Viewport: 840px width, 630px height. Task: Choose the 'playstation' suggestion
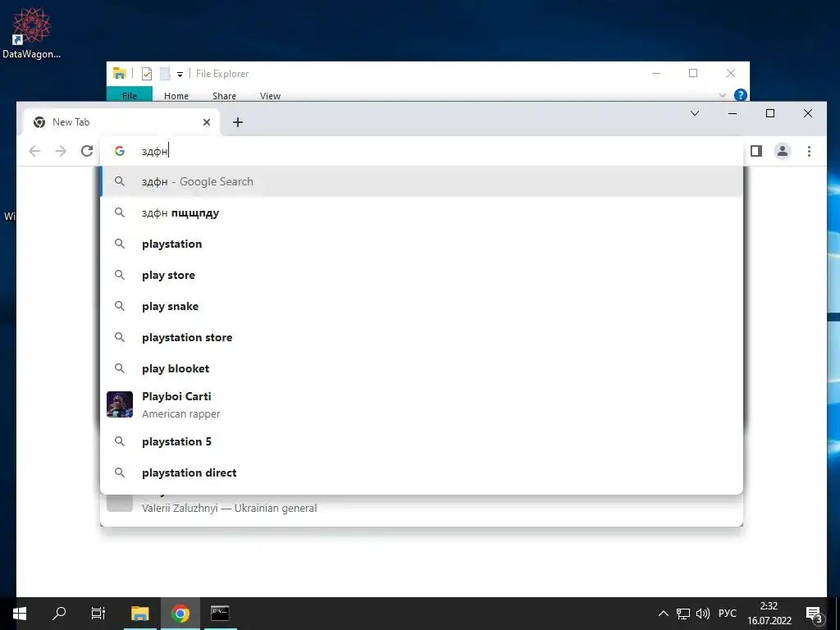(422, 244)
